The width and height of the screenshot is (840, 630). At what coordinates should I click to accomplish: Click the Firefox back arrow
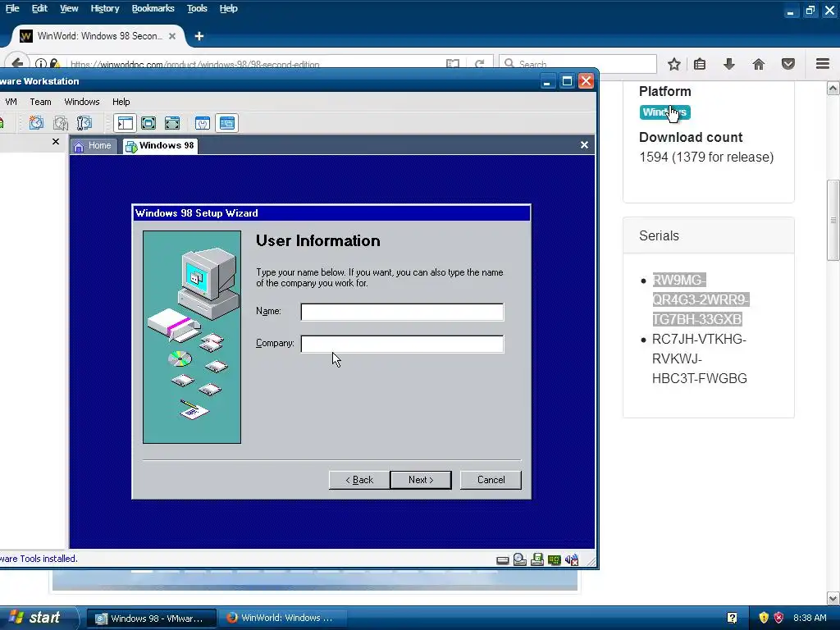point(16,63)
